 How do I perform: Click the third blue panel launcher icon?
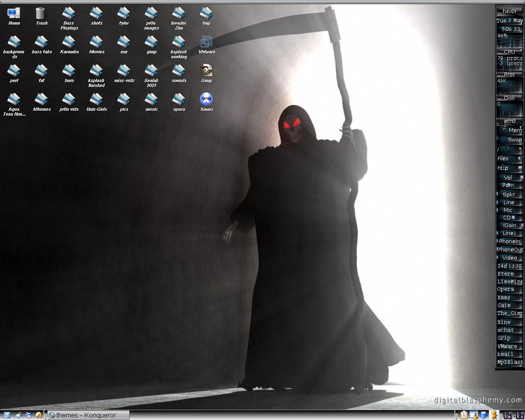pos(29,415)
